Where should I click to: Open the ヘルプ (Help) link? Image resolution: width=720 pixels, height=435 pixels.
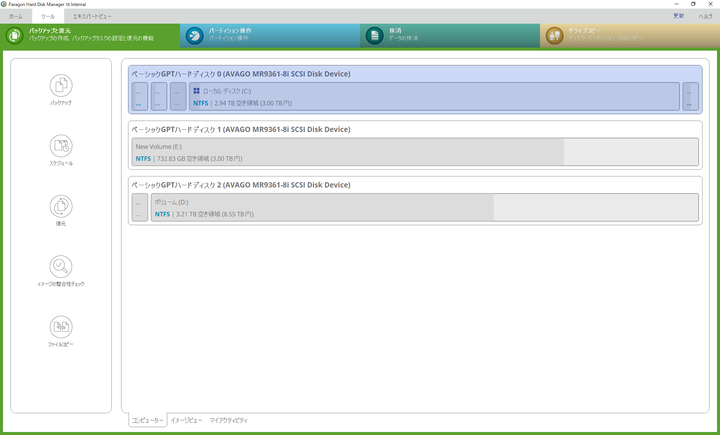[x=705, y=17]
